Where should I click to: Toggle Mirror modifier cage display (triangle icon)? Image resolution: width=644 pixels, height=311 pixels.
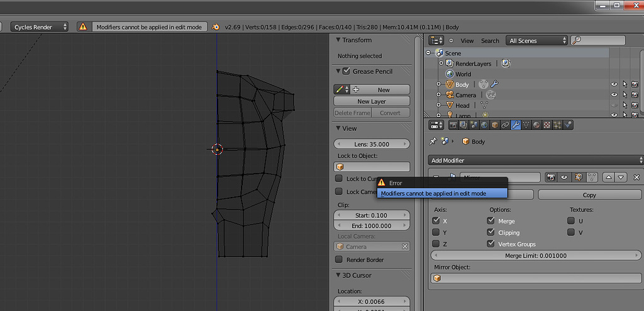[591, 178]
